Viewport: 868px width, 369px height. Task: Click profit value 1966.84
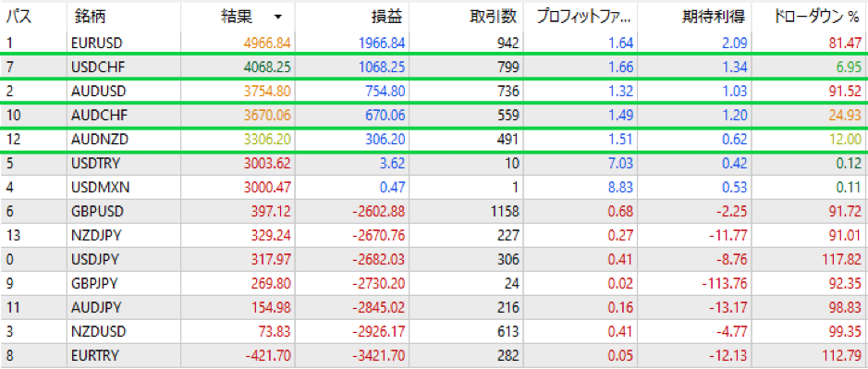coord(382,43)
